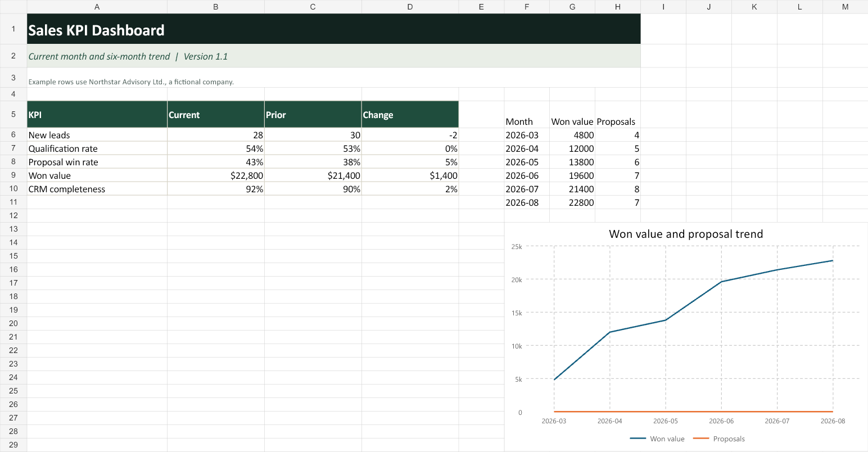Click the column D header

[410, 7]
